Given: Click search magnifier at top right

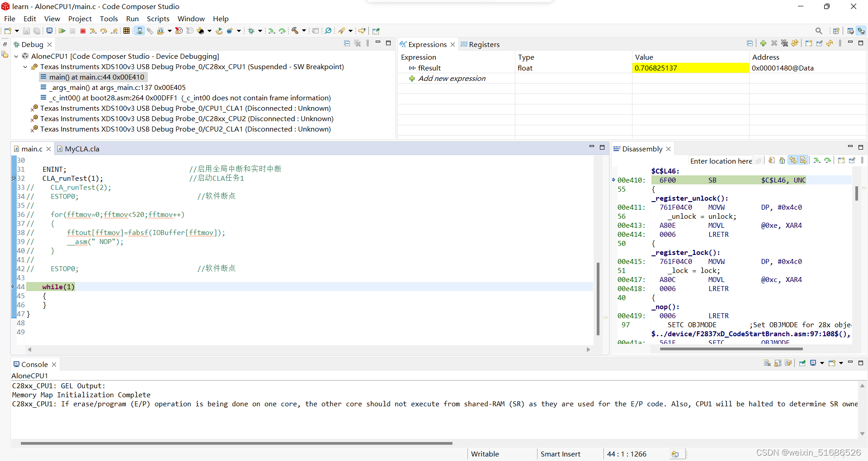Looking at the screenshot, I should tap(819, 31).
